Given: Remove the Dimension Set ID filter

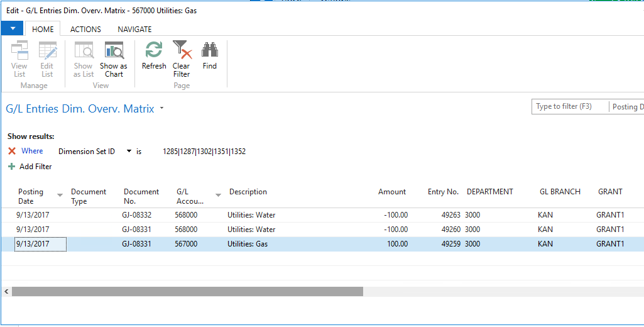Looking at the screenshot, I should [x=12, y=151].
